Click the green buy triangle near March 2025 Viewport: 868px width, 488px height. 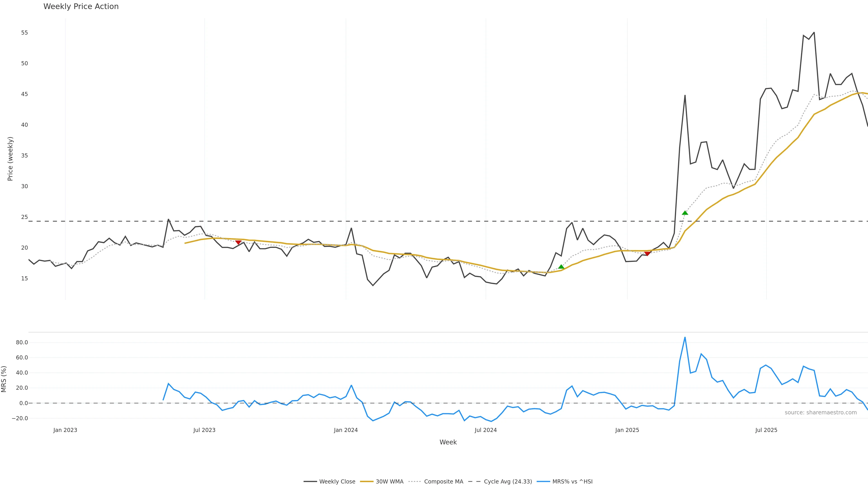coord(685,213)
